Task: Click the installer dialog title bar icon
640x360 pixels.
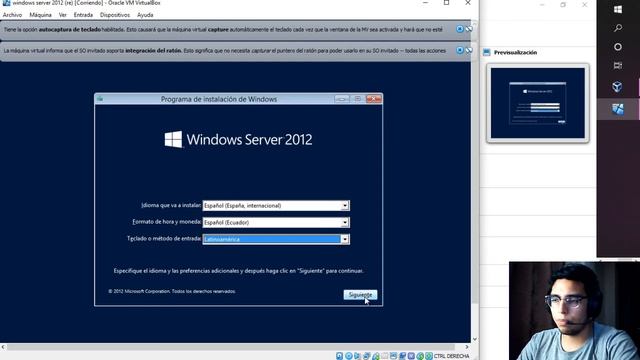Action: (100, 99)
